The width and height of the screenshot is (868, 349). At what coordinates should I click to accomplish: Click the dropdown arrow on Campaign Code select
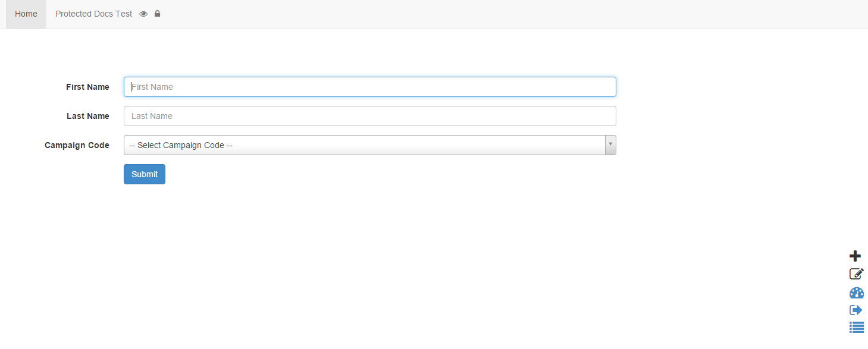point(610,144)
